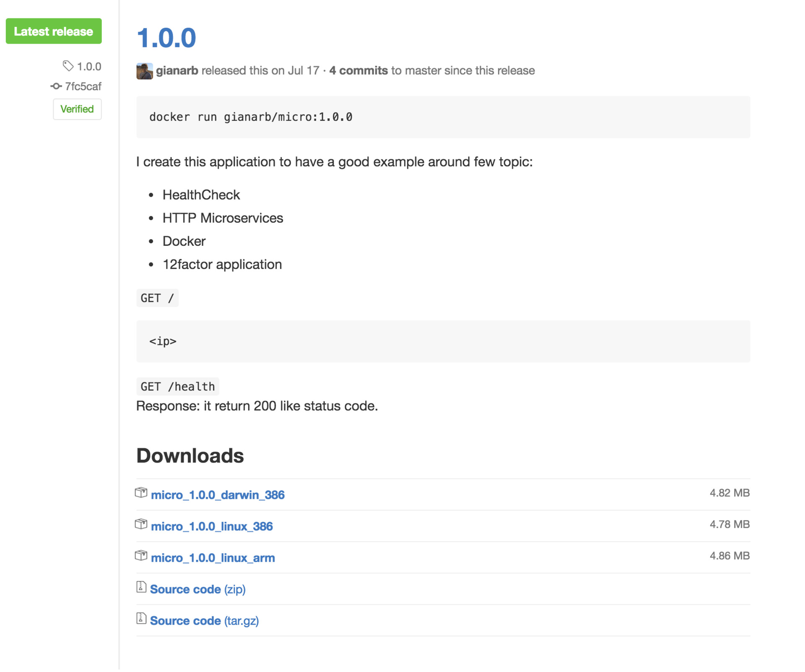This screenshot has width=805, height=672.
Task: Download micro_1.0.0_darwin_386
Action: coord(218,495)
